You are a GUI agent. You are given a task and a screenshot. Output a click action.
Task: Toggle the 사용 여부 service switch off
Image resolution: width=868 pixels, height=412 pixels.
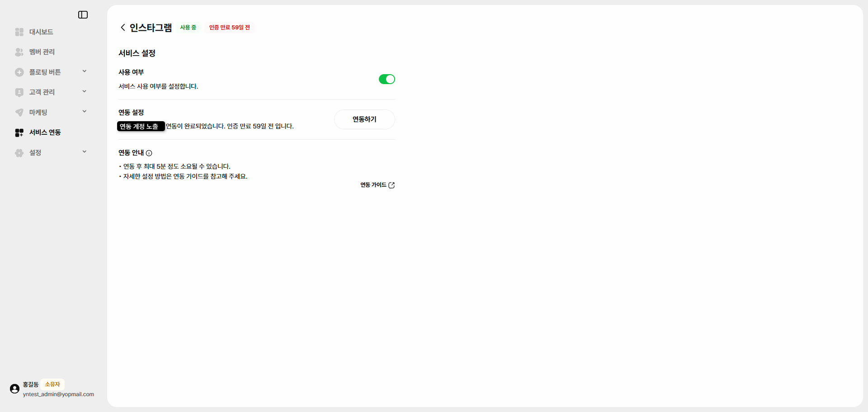point(387,80)
